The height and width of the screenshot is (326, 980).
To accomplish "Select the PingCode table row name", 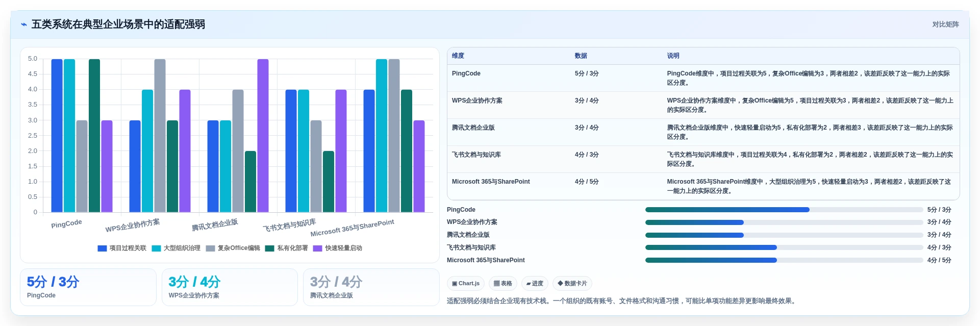I will (x=466, y=74).
